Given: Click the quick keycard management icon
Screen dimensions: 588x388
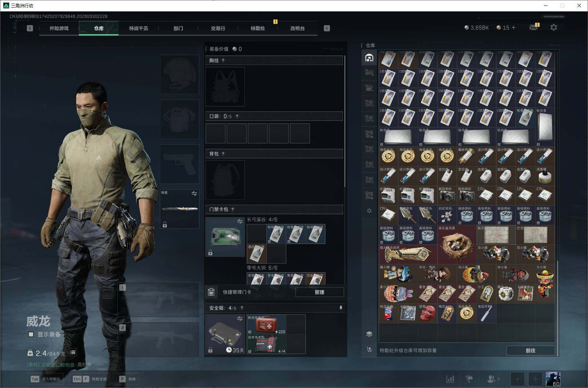Looking at the screenshot, I should tap(211, 292).
